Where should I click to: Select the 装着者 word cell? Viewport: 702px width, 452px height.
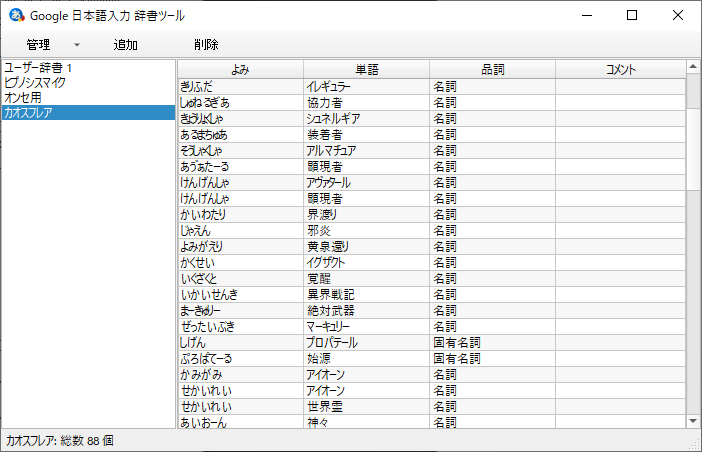click(366, 135)
